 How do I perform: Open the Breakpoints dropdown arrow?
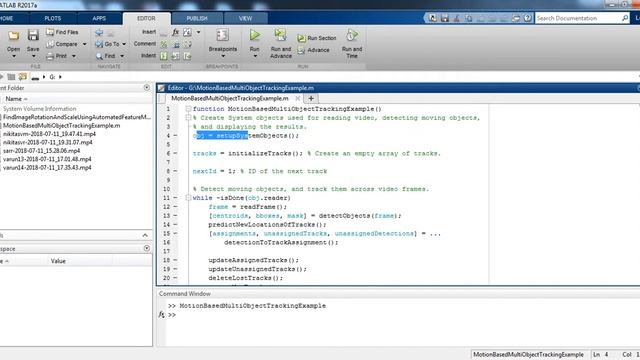pyautogui.click(x=223, y=56)
